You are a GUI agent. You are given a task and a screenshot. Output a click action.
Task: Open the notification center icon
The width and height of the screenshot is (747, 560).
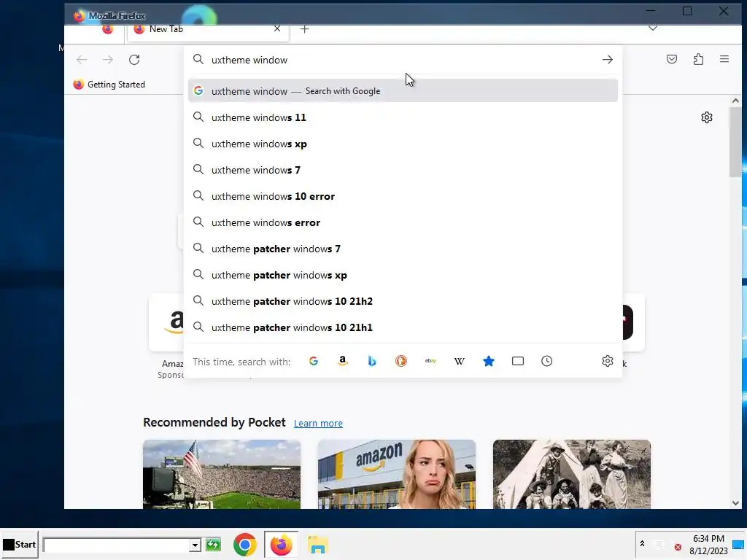pos(738,544)
